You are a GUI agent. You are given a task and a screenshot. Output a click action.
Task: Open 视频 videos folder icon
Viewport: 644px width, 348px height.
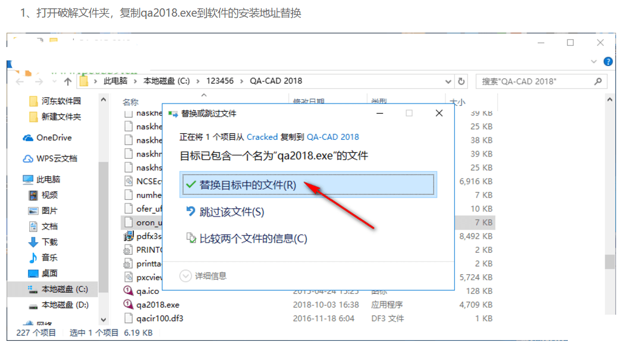pyautogui.click(x=33, y=195)
